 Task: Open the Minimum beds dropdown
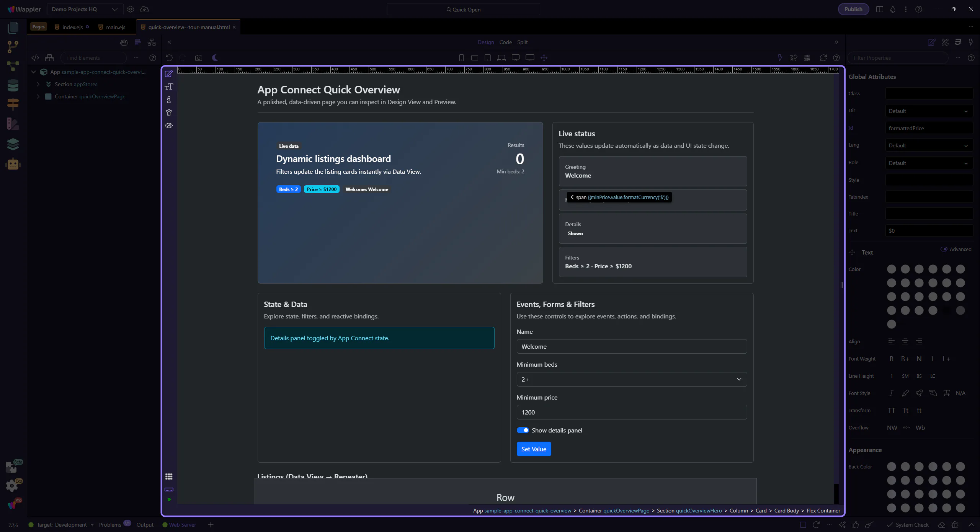coord(631,379)
